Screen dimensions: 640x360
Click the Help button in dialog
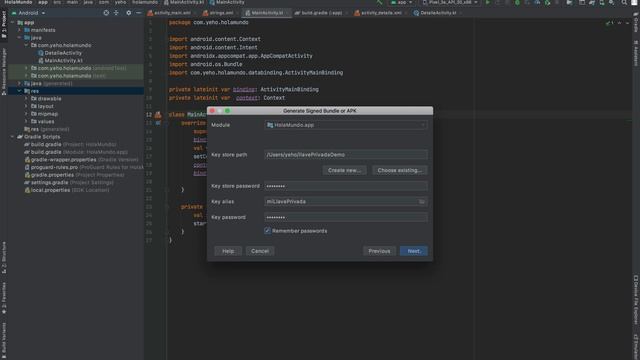(x=228, y=251)
